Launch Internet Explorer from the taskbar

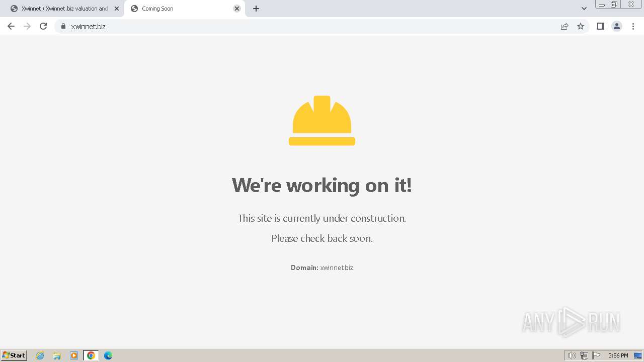40,355
